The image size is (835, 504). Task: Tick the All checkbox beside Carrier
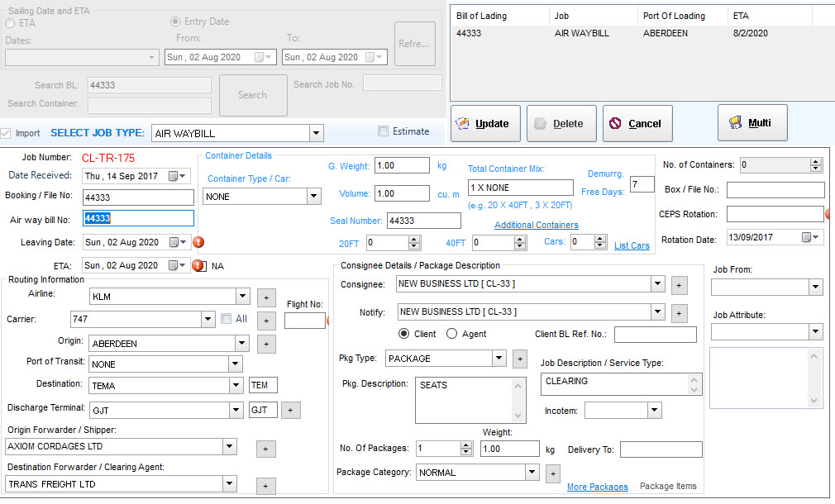(227, 319)
